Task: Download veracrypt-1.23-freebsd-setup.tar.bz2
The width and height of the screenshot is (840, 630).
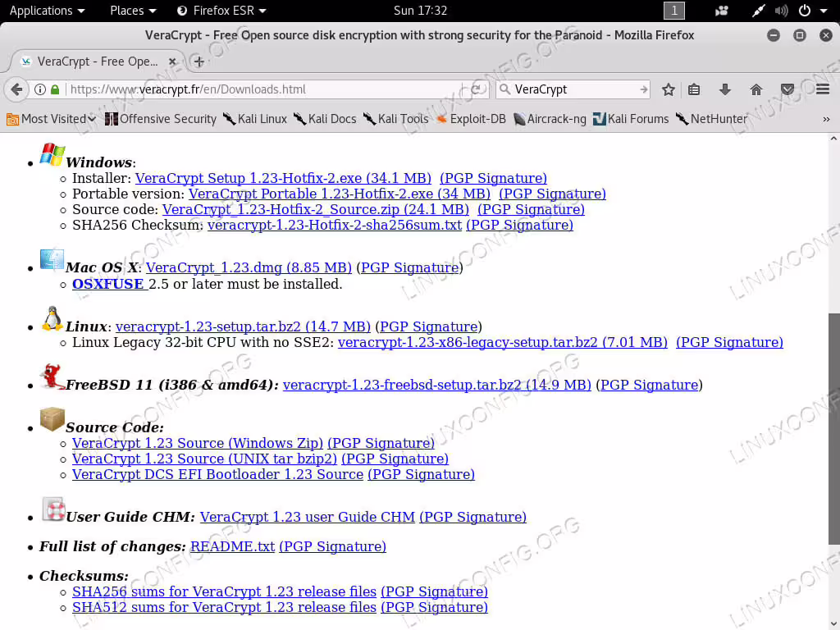Action: coord(437,385)
